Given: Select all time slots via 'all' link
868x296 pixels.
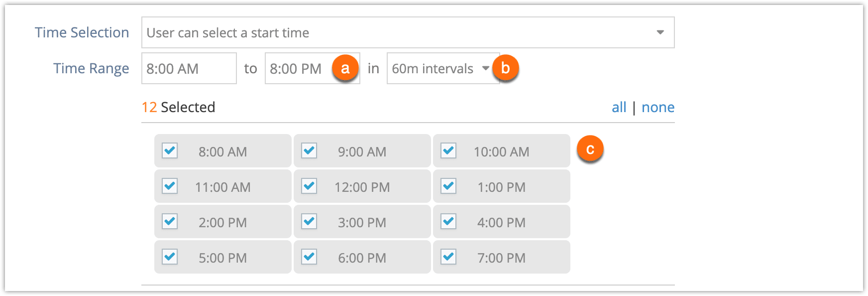Looking at the screenshot, I should 619,107.
